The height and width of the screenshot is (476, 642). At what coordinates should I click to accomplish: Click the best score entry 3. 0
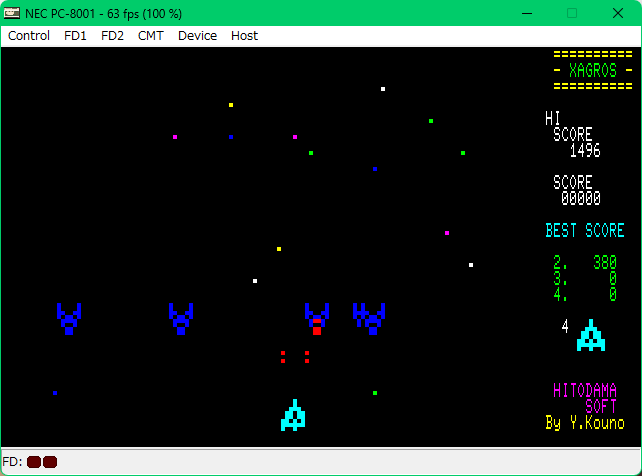[x=585, y=278]
